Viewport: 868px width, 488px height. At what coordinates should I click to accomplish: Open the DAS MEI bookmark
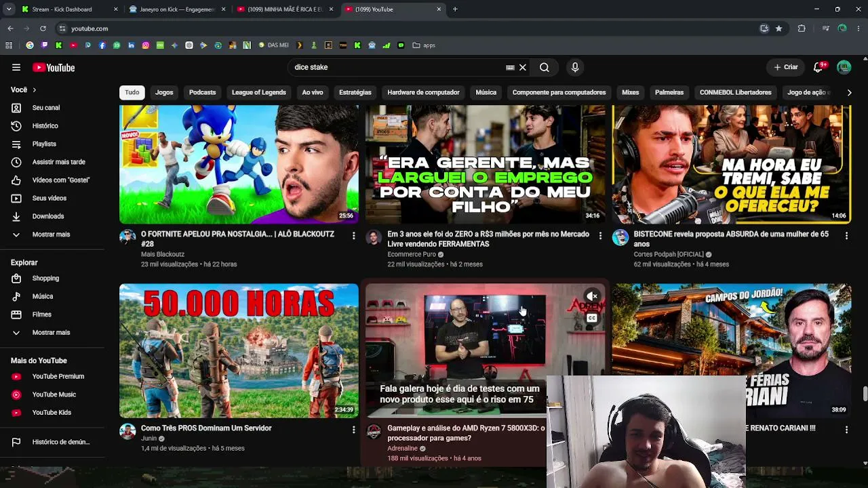(x=273, y=45)
